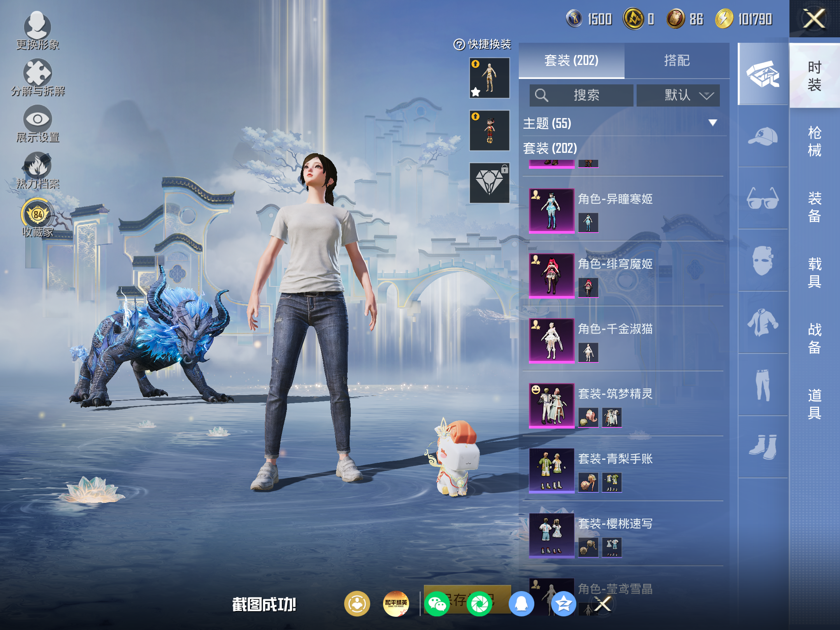The height and width of the screenshot is (630, 840).
Task: Click the 搜索 search field
Action: [x=581, y=95]
